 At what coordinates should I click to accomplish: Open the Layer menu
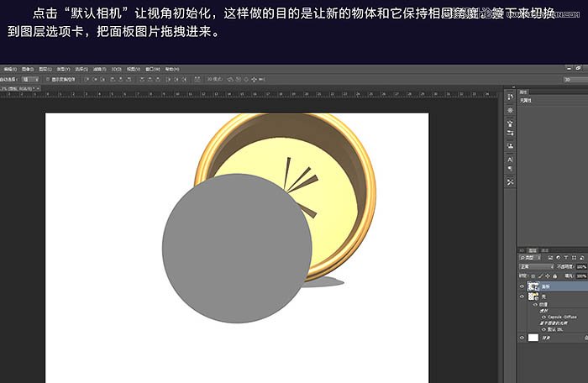[45, 69]
